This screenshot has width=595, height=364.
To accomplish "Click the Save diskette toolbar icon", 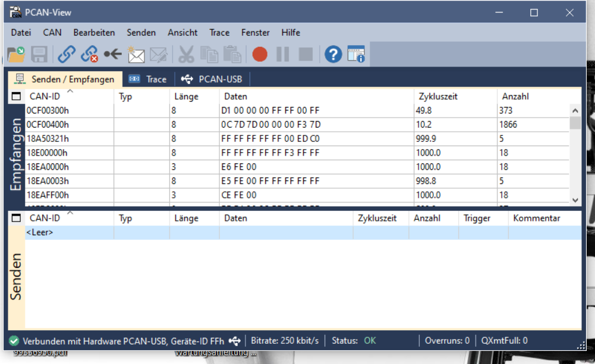I will [x=39, y=55].
